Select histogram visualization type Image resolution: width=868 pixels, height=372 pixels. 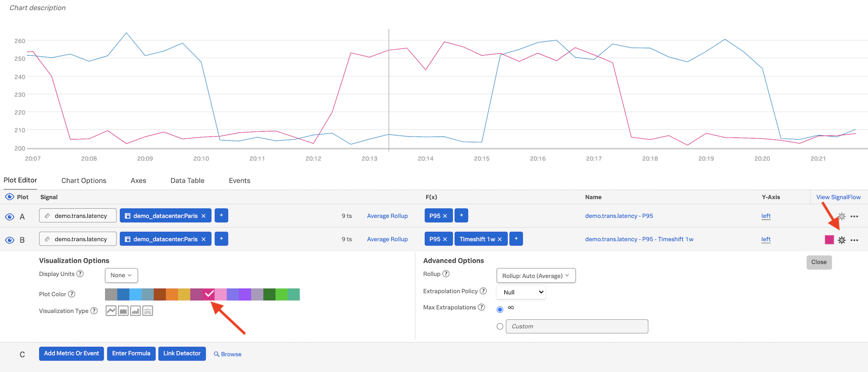[x=147, y=311]
